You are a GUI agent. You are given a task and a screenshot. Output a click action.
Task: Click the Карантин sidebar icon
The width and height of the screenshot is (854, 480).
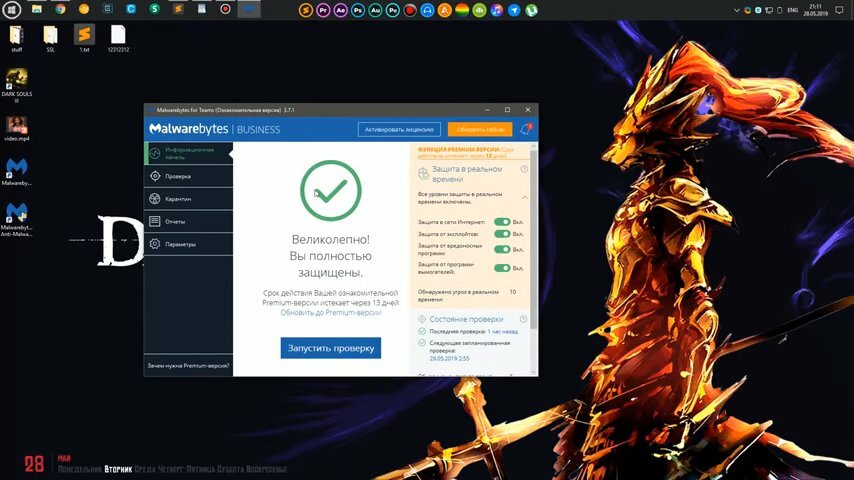pyautogui.click(x=155, y=199)
